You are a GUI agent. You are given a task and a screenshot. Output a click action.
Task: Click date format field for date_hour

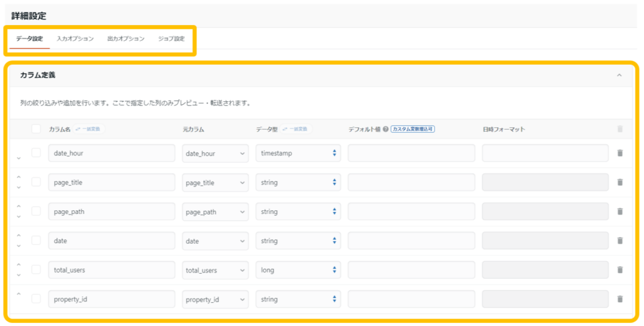click(545, 153)
